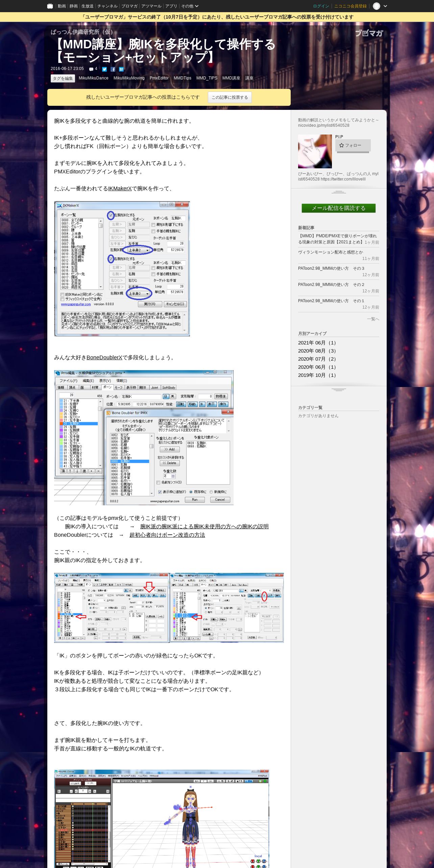Open the article PAToon2.98_MMMの使い方 その２
Image resolution: width=434 pixels, height=868 pixels.
coord(331,285)
